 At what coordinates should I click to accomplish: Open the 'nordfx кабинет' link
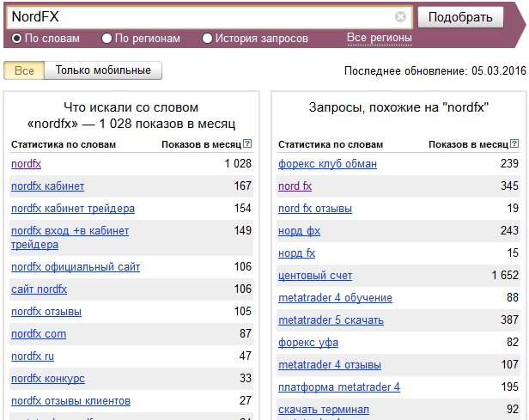pyautogui.click(x=47, y=186)
